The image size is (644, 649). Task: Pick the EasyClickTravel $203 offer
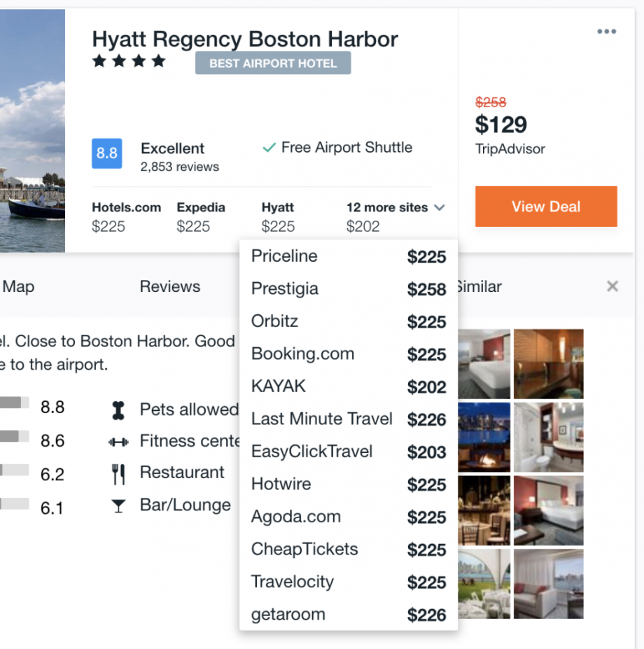click(x=348, y=452)
